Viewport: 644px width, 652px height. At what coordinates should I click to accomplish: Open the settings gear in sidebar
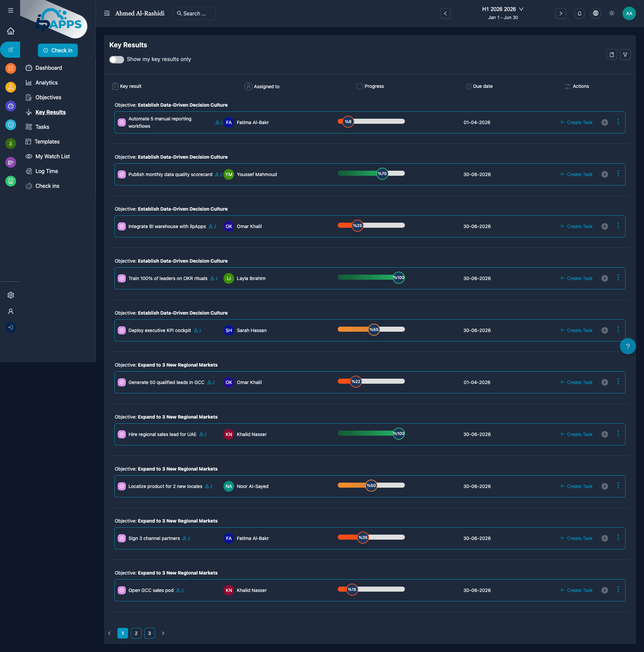[11, 295]
